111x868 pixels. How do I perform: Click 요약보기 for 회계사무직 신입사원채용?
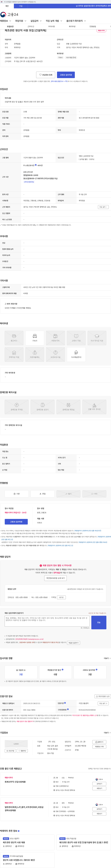pyautogui.click(x=99, y=784)
